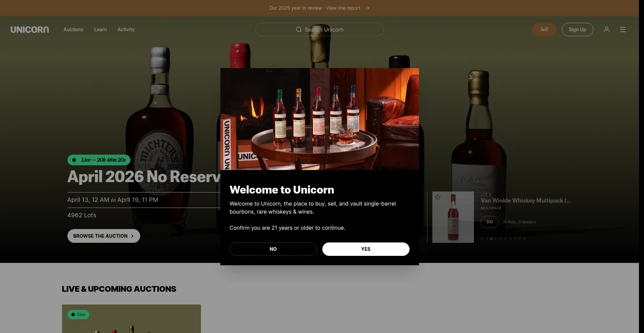
Task: Click the arrow icon beside View the report
Action: tap(367, 8)
